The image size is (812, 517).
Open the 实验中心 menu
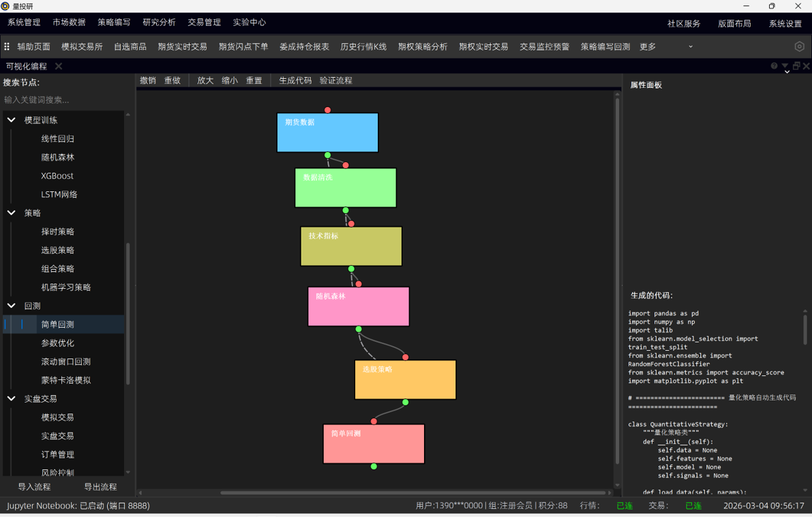[249, 22]
